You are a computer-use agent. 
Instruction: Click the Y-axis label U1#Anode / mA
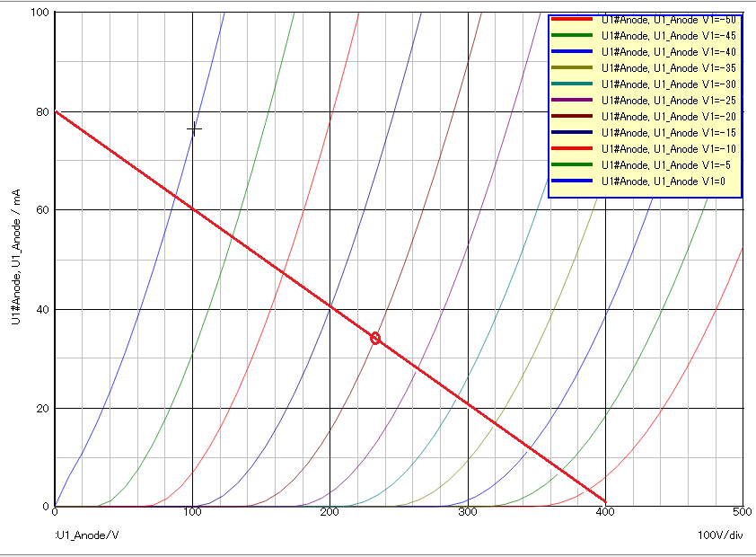click(x=16, y=257)
